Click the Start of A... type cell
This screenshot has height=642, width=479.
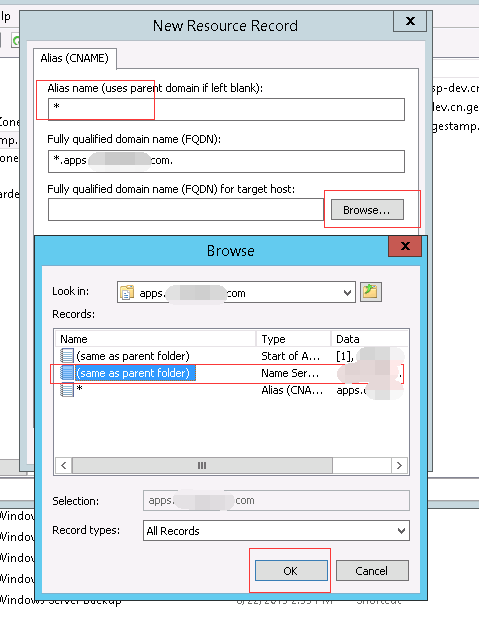click(290, 356)
